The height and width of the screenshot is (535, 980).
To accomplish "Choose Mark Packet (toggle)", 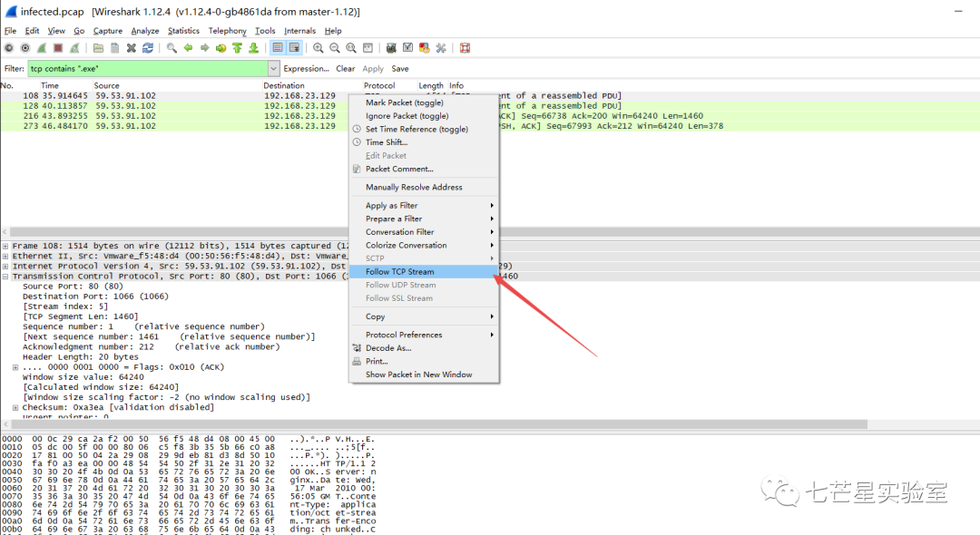I will coord(405,102).
